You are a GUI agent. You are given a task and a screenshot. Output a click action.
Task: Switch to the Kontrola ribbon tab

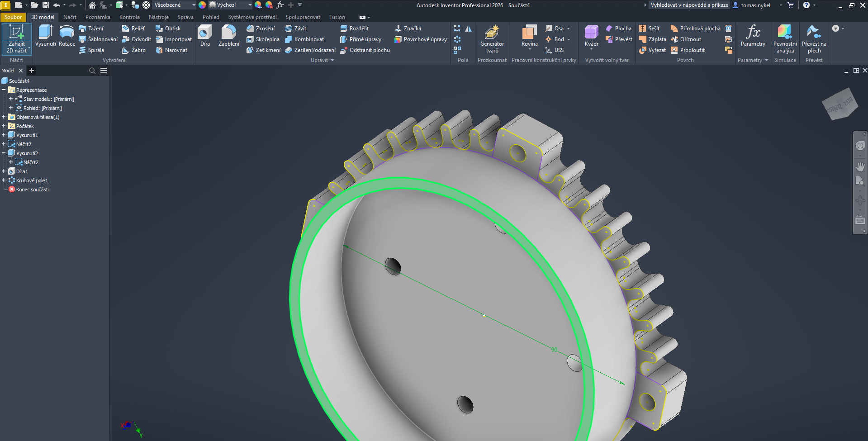click(x=129, y=17)
